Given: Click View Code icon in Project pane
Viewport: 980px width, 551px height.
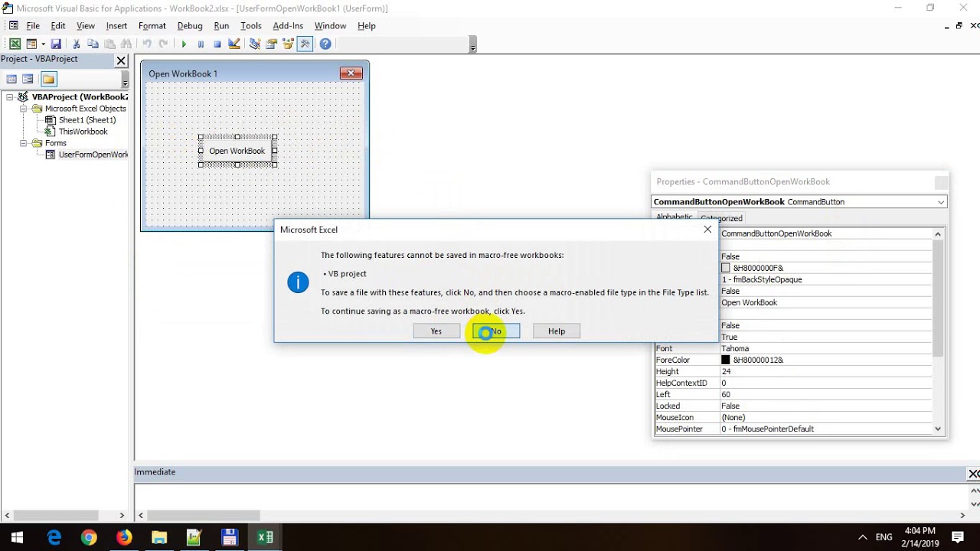Looking at the screenshot, I should click(11, 79).
